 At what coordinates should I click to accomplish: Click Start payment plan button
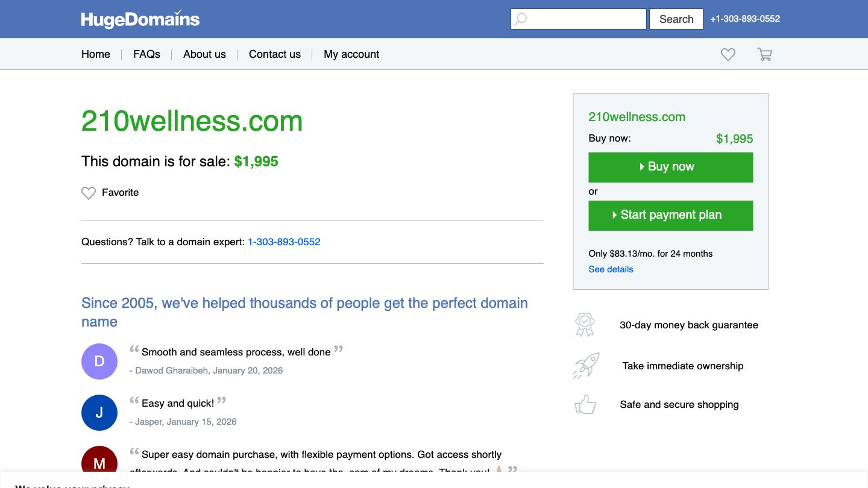670,215
